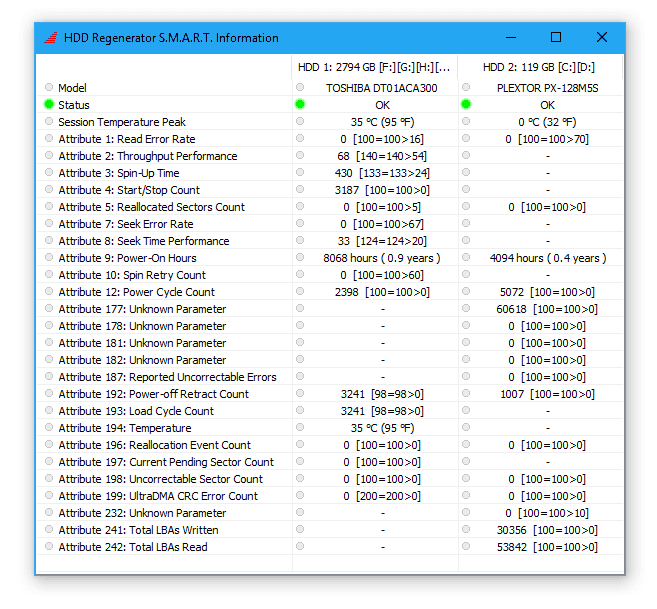Click Attribute 197: Current Pending Sector Count label

166,462
